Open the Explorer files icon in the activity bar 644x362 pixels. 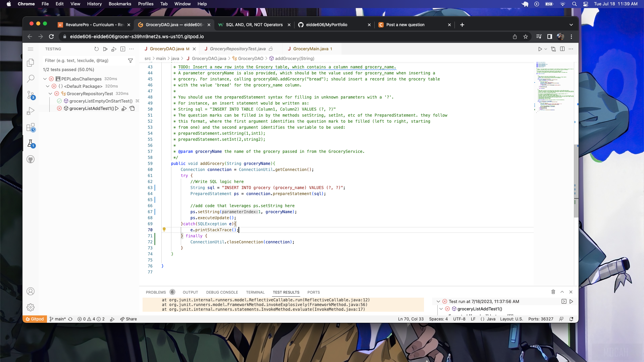(31, 63)
